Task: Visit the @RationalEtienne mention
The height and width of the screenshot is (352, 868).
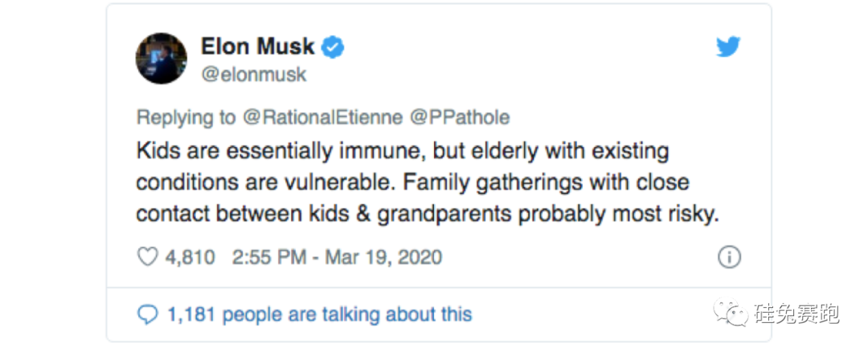Action: [321, 117]
